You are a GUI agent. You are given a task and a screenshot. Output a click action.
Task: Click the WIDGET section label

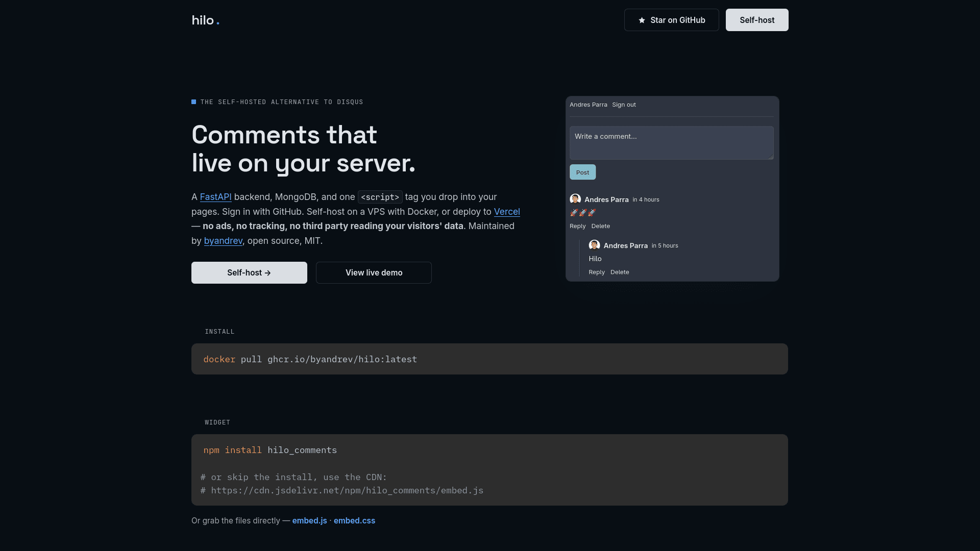coord(217,422)
